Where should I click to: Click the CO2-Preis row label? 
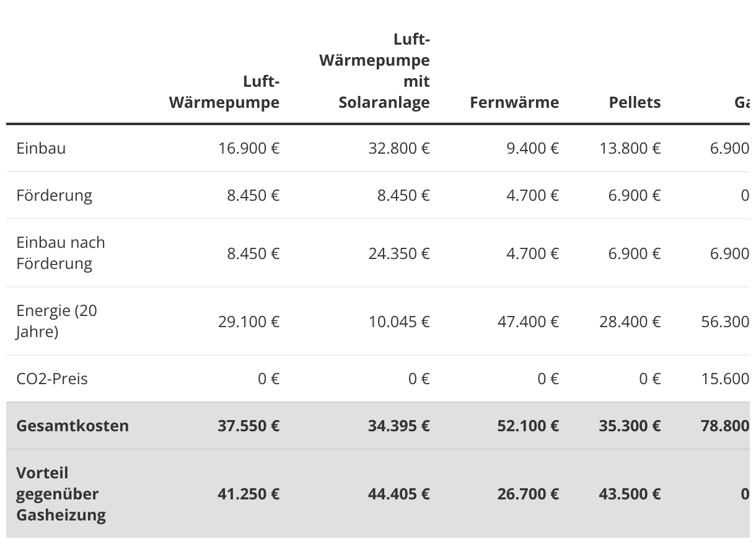pyautogui.click(x=52, y=379)
